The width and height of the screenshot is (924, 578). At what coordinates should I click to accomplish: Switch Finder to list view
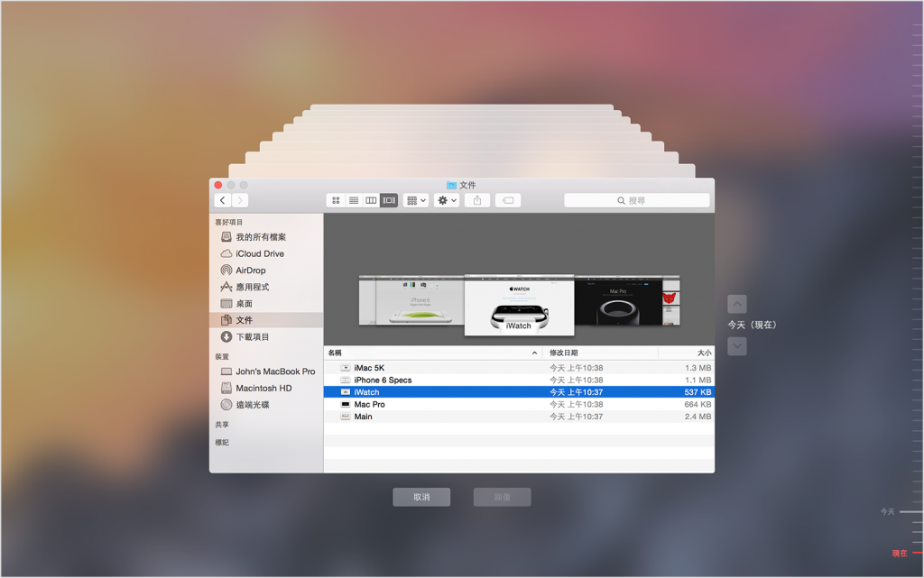coord(354,200)
